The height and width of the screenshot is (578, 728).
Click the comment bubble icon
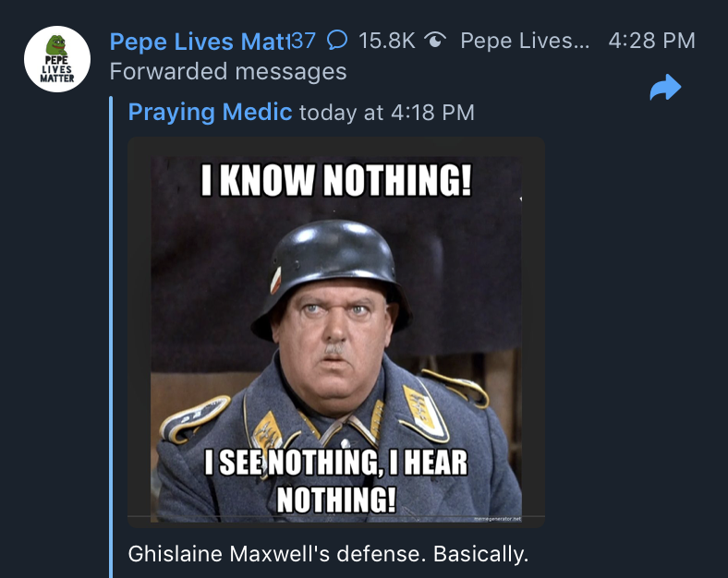pos(338,41)
